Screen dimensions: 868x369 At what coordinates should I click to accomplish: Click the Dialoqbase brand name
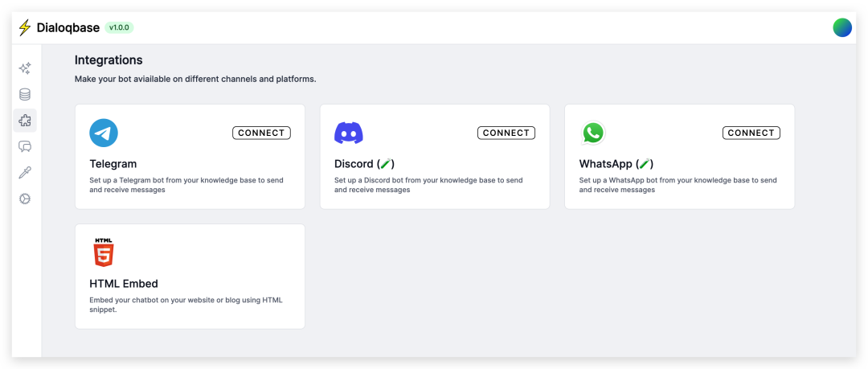tap(68, 28)
